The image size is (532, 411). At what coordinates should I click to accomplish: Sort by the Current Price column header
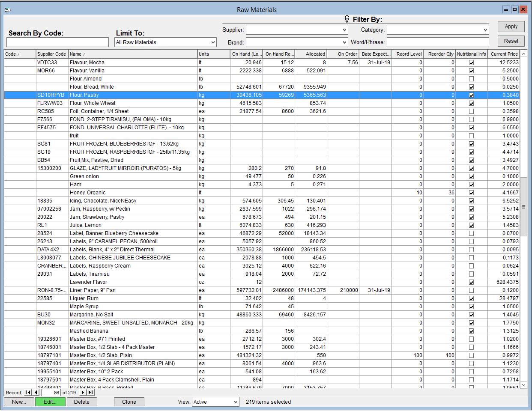pyautogui.click(x=504, y=54)
